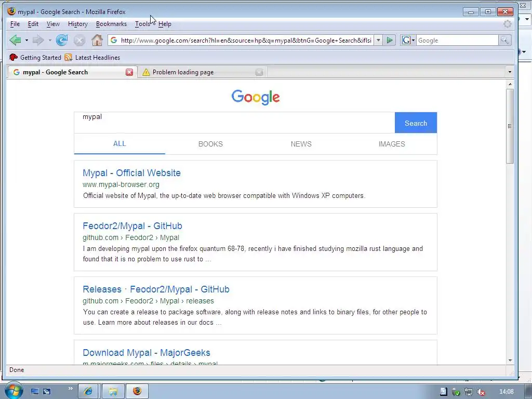This screenshot has width=532, height=399.
Task: Click the Stop loading icon
Action: (79, 41)
